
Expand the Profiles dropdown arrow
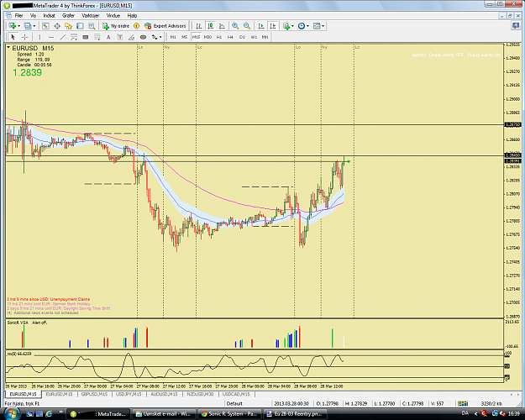pyautogui.click(x=34, y=26)
